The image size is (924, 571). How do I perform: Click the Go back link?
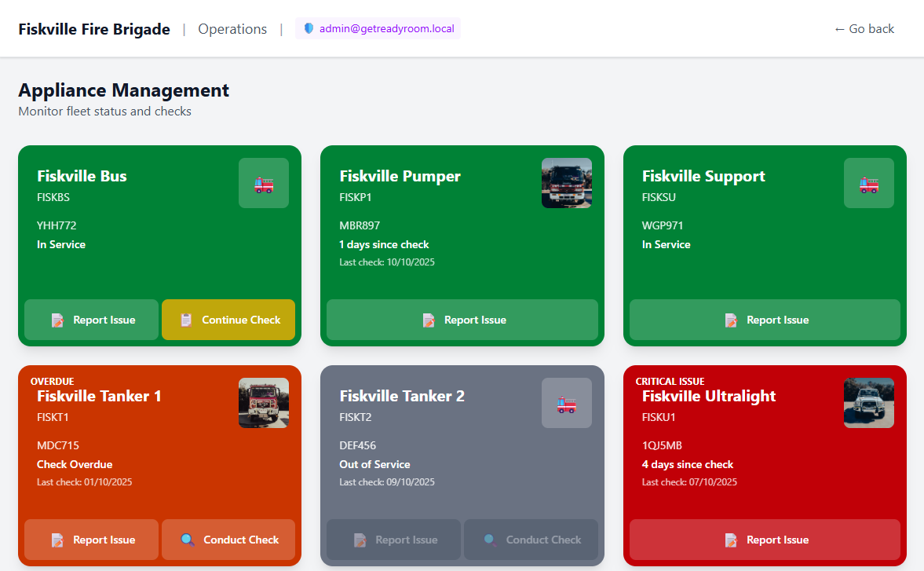click(x=864, y=28)
